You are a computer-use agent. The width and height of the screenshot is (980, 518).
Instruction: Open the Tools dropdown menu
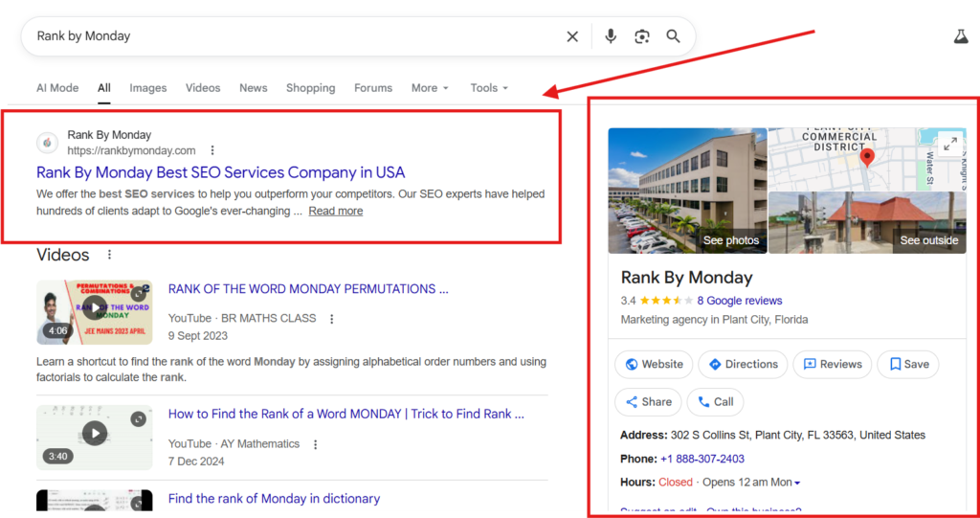489,88
